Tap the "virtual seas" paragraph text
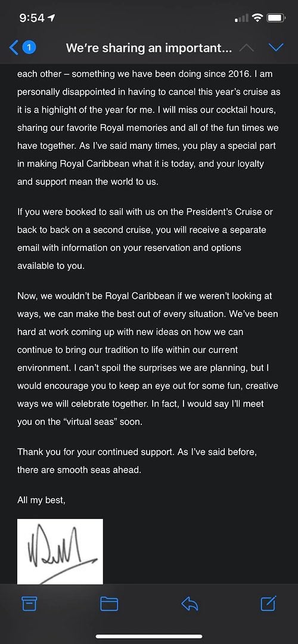 pyautogui.click(x=148, y=358)
